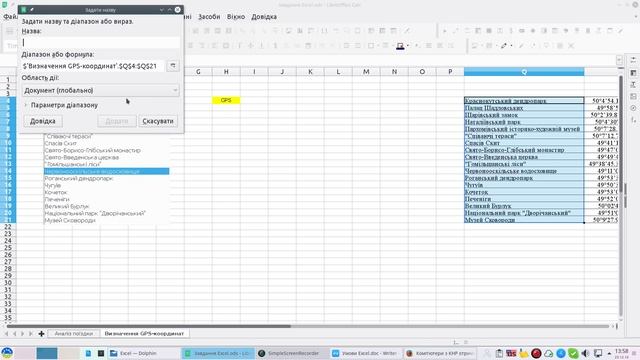Image resolution: width=640 pixels, height=360 pixels.
Task: Click the Довідка button in the dialog
Action: (42, 121)
